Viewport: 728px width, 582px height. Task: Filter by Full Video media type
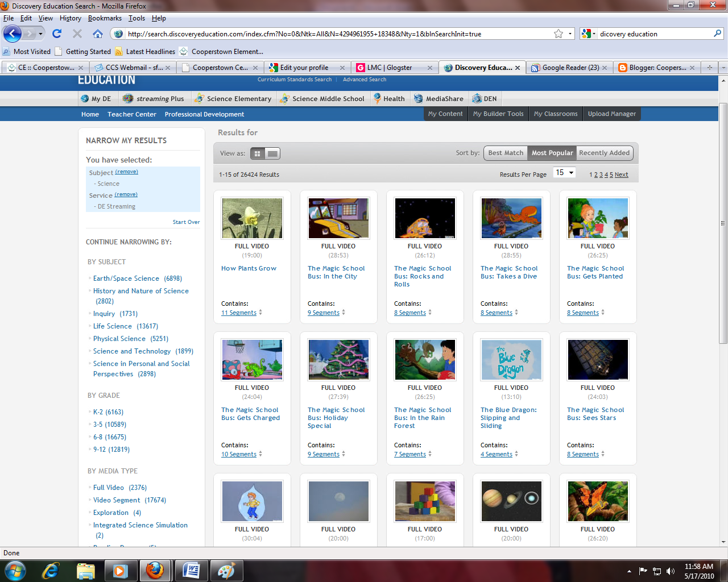click(120, 488)
